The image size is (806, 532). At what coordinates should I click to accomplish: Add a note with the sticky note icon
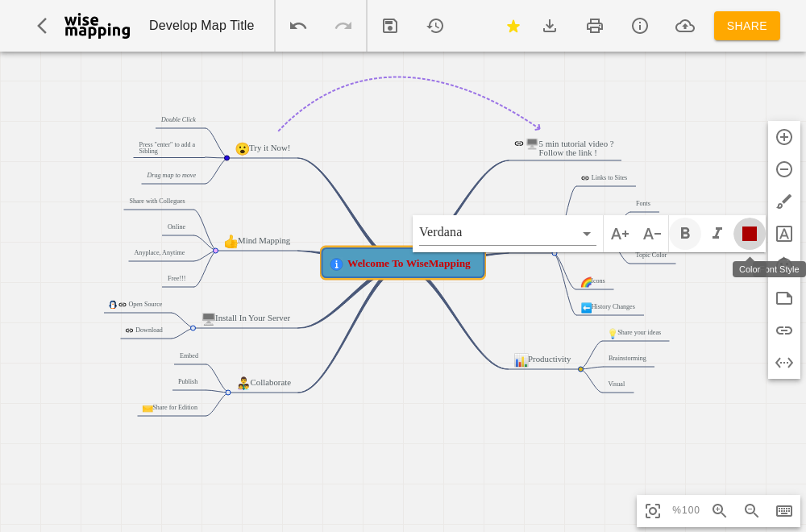point(784,298)
